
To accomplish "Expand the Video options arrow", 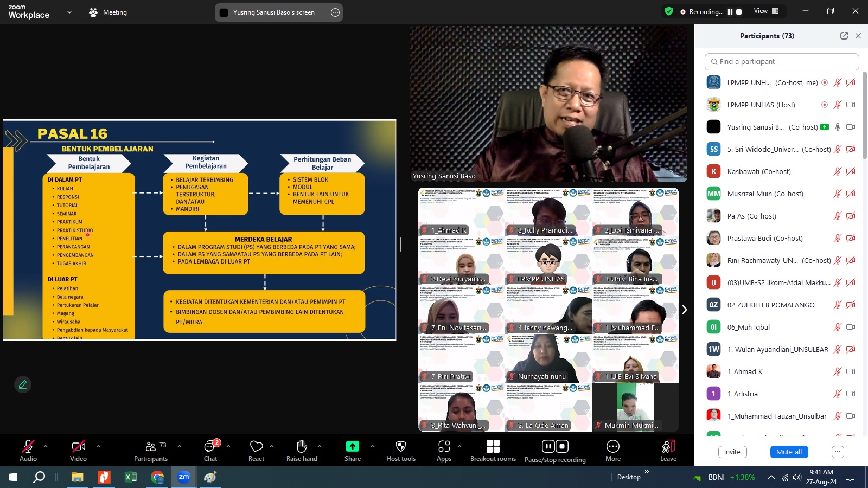I will 99,446.
